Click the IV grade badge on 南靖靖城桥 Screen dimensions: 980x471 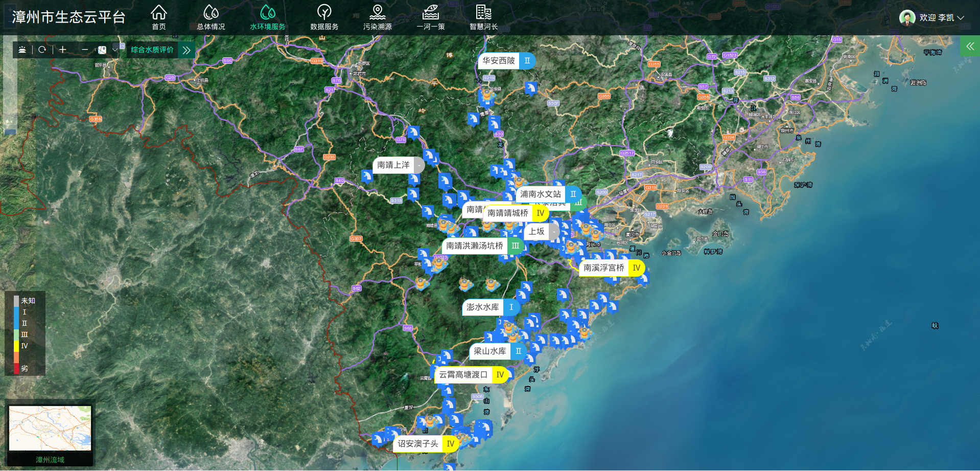[541, 213]
